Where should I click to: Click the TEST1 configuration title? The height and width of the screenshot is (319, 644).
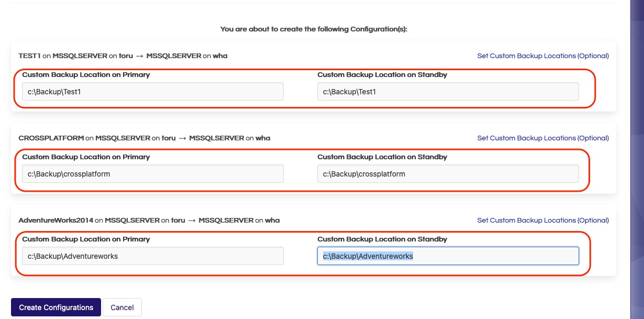(123, 56)
